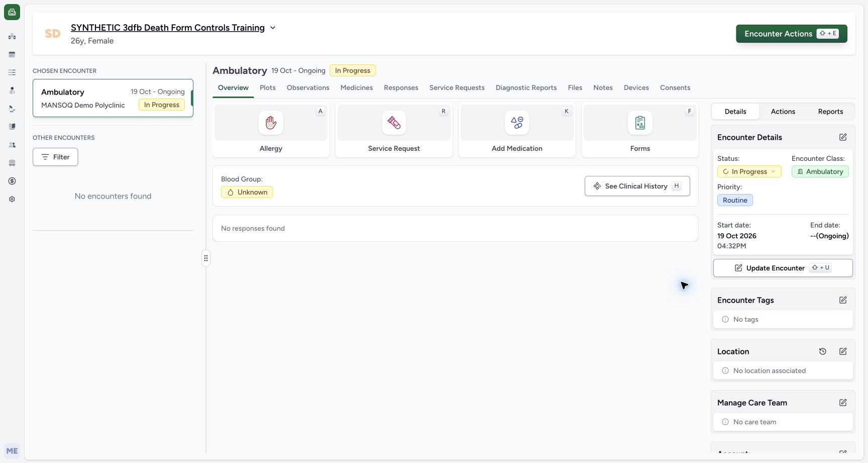
Task: Click the single patient icon in sidebar
Action: (12, 90)
